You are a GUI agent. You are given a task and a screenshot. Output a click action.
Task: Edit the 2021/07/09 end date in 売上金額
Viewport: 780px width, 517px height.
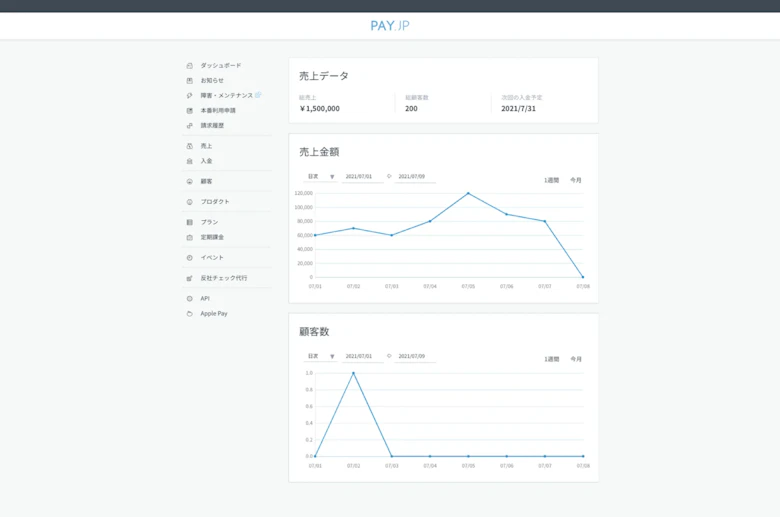click(415, 177)
